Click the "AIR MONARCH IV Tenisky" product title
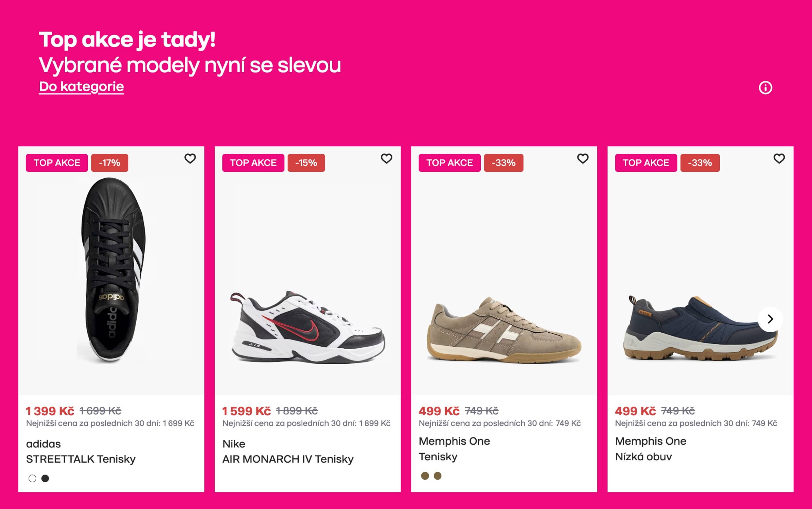The width and height of the screenshot is (812, 509). tap(288, 459)
